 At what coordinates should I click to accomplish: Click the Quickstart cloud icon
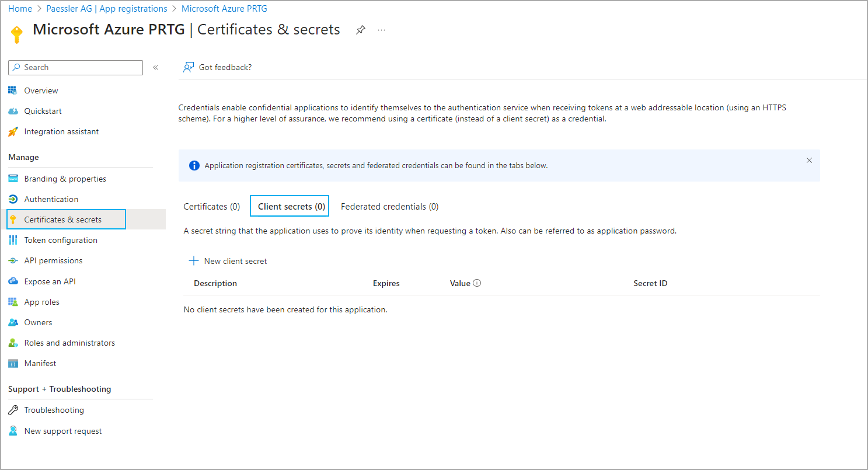pos(13,111)
